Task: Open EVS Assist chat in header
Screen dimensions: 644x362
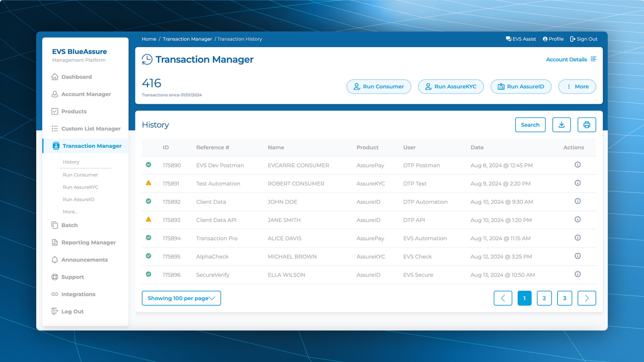Action: (521, 39)
